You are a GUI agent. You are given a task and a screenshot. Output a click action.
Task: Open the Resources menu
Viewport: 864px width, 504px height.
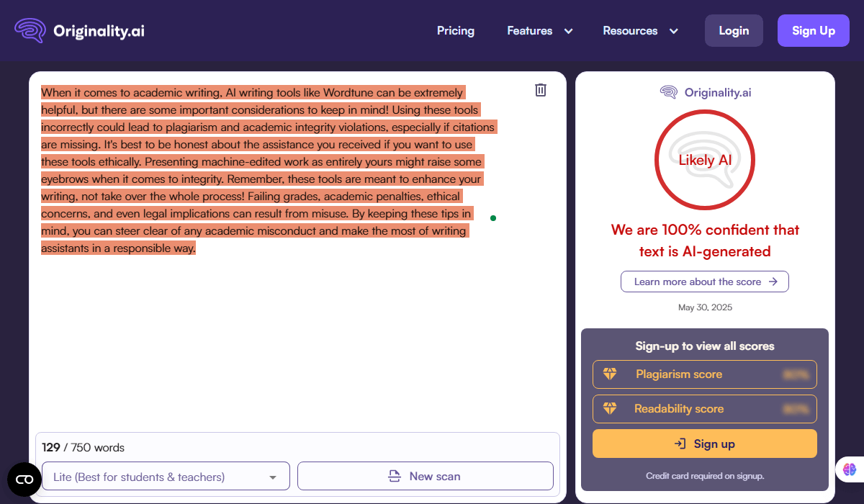[630, 31]
